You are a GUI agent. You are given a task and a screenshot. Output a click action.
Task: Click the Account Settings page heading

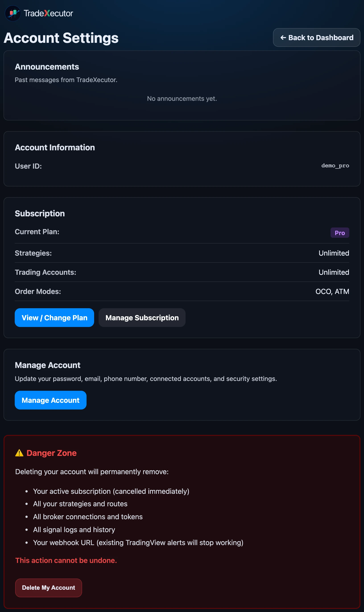click(x=61, y=38)
